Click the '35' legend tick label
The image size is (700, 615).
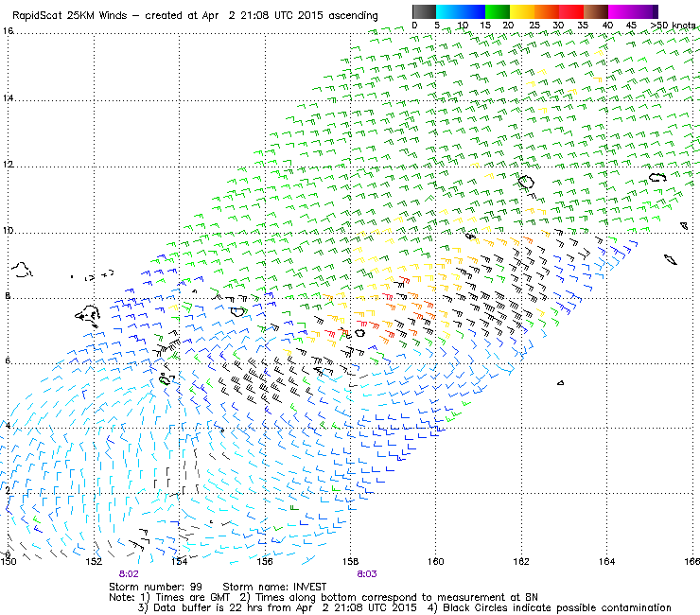pyautogui.click(x=583, y=26)
